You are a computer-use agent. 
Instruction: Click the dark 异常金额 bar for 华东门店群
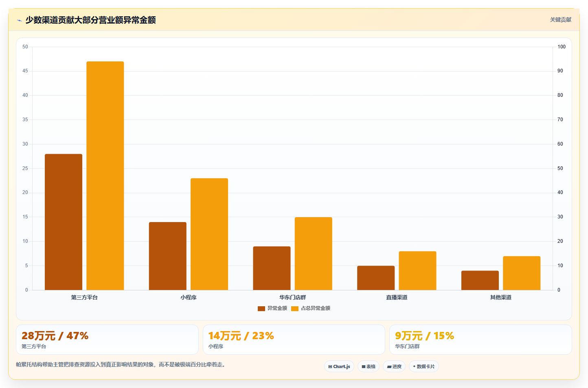(272, 268)
